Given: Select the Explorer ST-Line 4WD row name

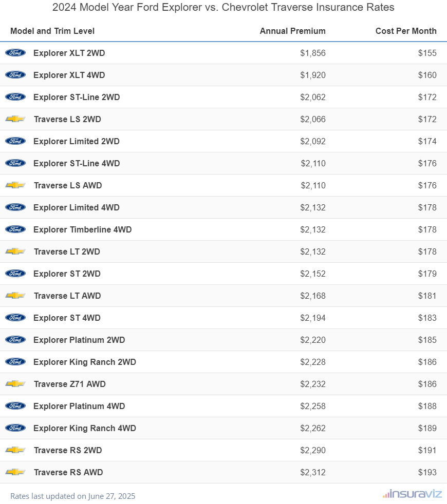Looking at the screenshot, I should (77, 163).
